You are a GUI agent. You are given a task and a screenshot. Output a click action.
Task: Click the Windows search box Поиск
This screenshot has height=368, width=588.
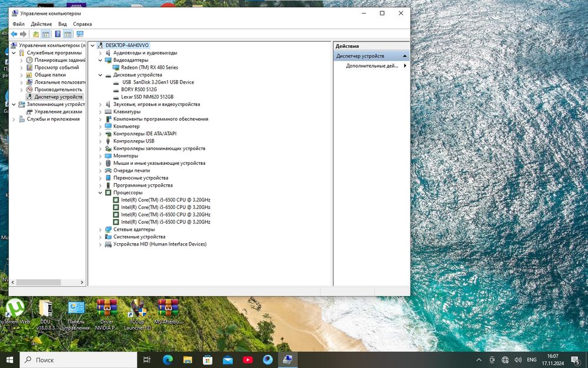76,360
